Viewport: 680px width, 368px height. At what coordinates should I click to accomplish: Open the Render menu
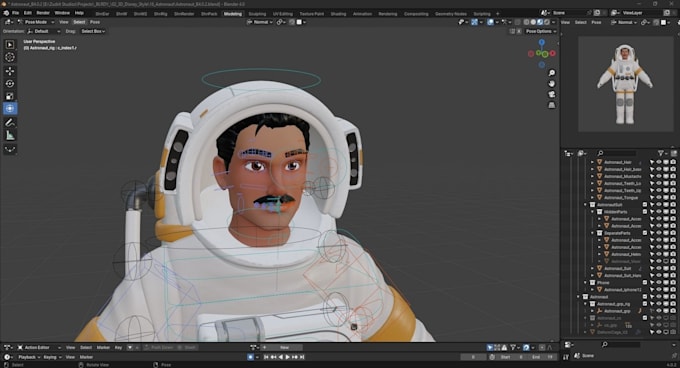click(x=43, y=13)
